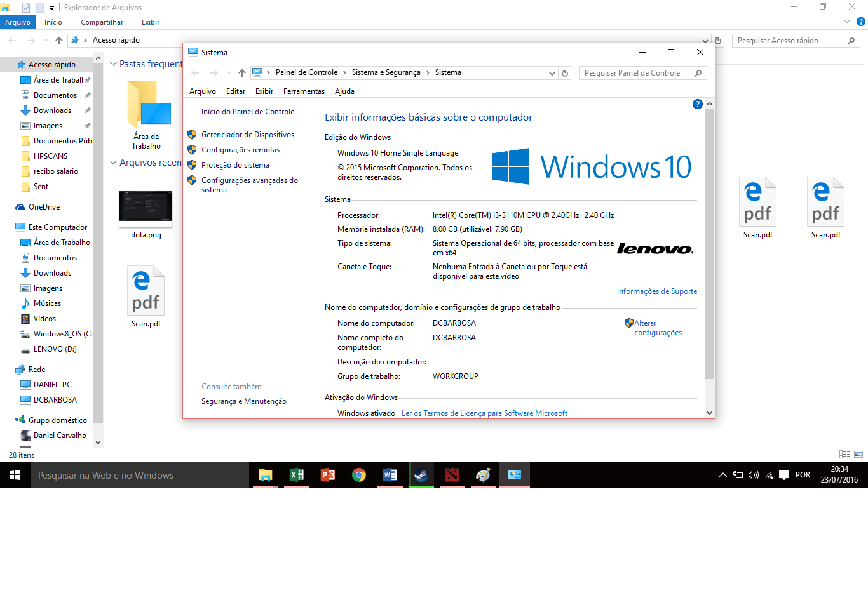Open the Arquivo menu in Sistema window
This screenshot has height=593, width=868.
[x=203, y=91]
